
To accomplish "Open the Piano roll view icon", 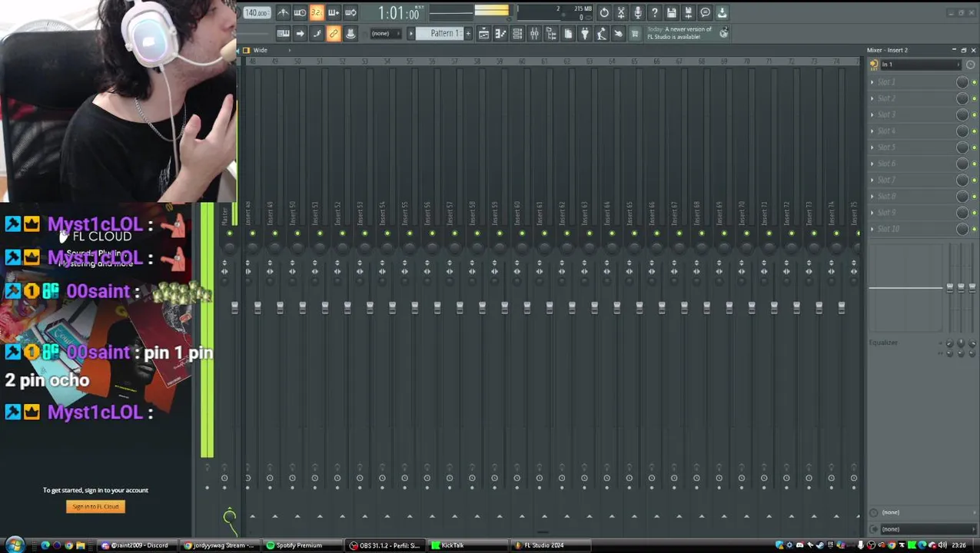I will [x=500, y=34].
